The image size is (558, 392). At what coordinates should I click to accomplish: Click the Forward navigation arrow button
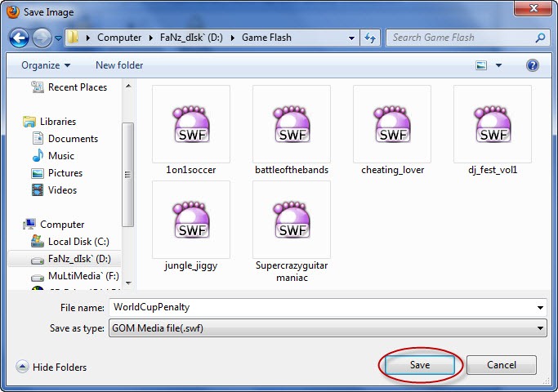pos(42,38)
